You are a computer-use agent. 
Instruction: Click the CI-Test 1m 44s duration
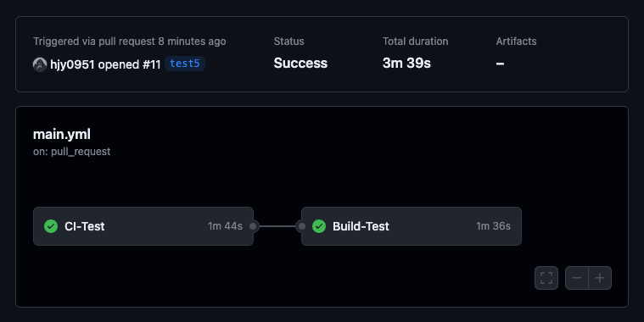point(225,226)
